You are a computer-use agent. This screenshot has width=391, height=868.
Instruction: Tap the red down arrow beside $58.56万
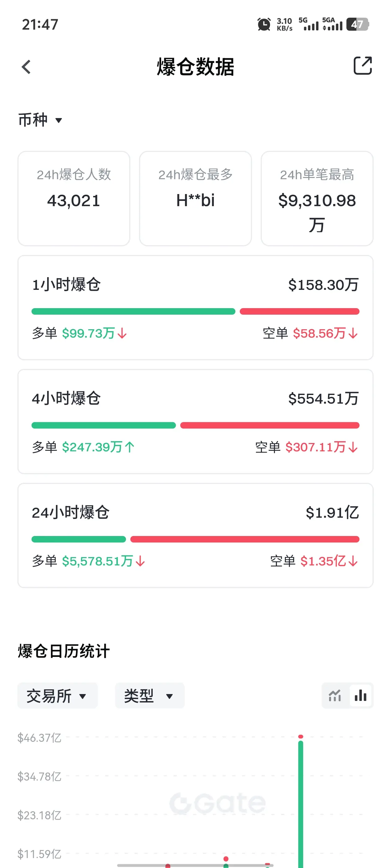coord(353,333)
